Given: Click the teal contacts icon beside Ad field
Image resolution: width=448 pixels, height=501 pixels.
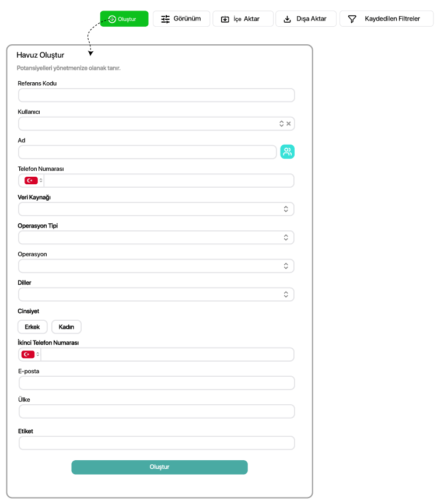Looking at the screenshot, I should click(287, 152).
